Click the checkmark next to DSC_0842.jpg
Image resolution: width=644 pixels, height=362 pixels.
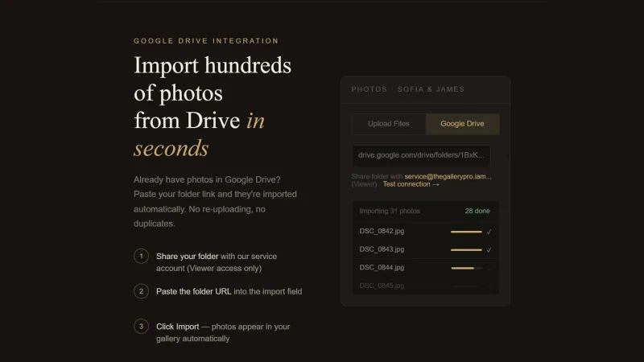click(x=489, y=232)
